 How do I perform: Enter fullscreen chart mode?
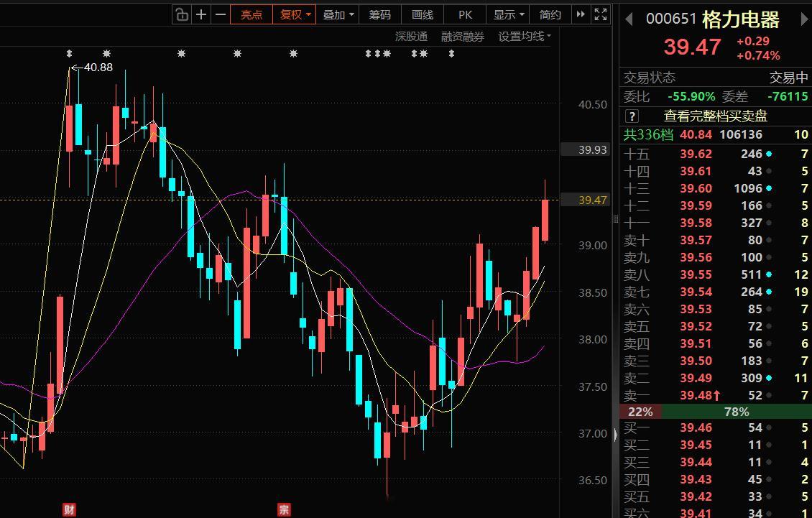tap(601, 14)
